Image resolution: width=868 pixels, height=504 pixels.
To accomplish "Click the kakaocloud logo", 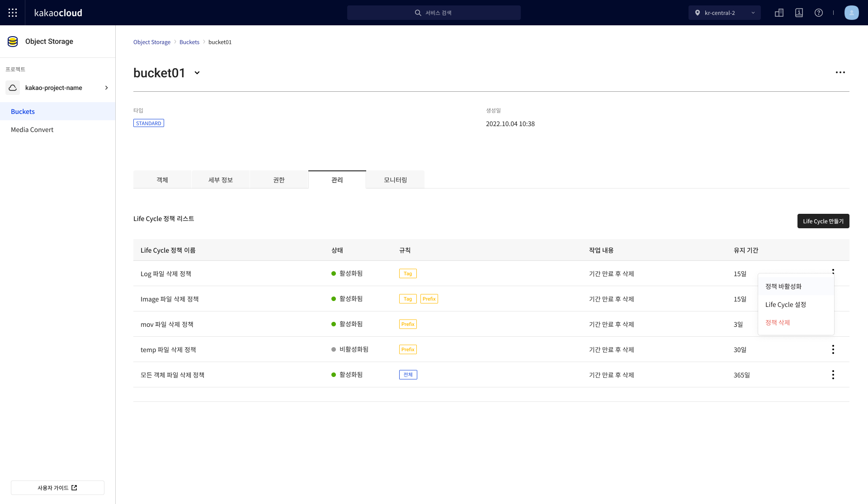I will pyautogui.click(x=58, y=13).
